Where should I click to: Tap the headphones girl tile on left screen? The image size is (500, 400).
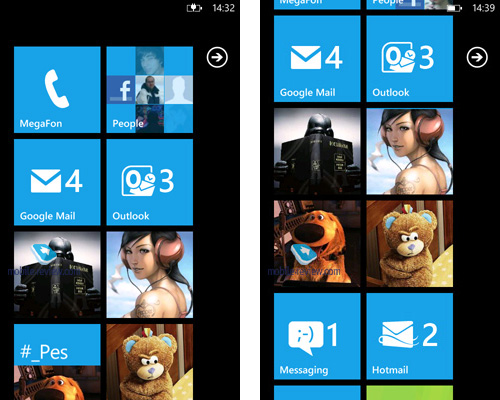coord(150,275)
